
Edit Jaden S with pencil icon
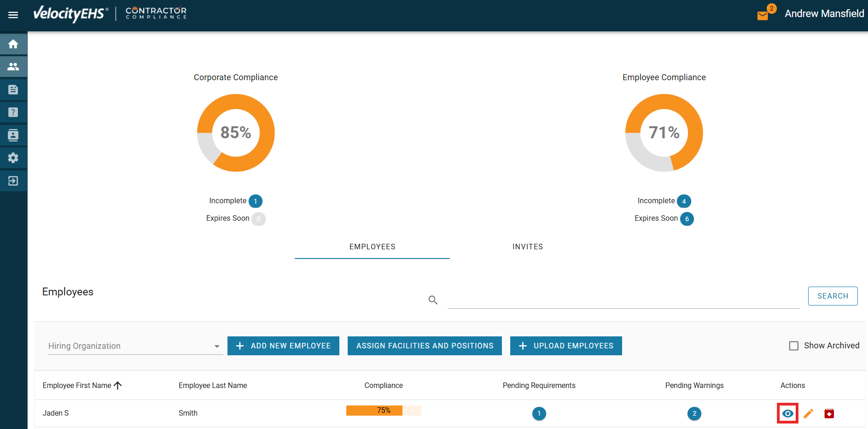click(x=808, y=413)
